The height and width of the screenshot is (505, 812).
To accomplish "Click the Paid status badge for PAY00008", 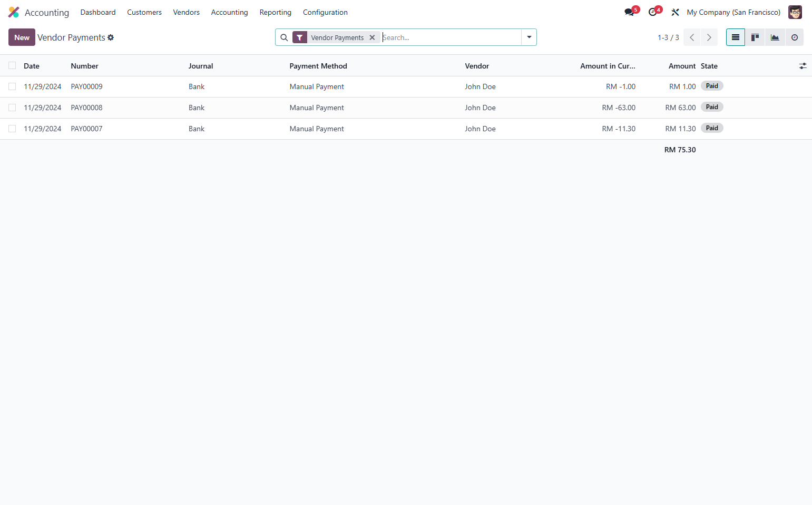I will click(712, 107).
